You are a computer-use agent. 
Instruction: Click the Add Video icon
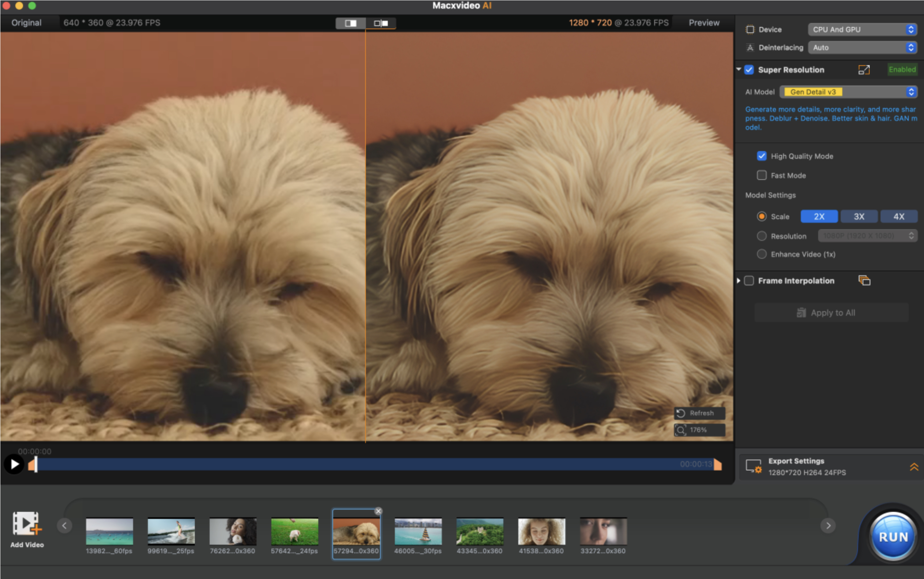click(26, 523)
